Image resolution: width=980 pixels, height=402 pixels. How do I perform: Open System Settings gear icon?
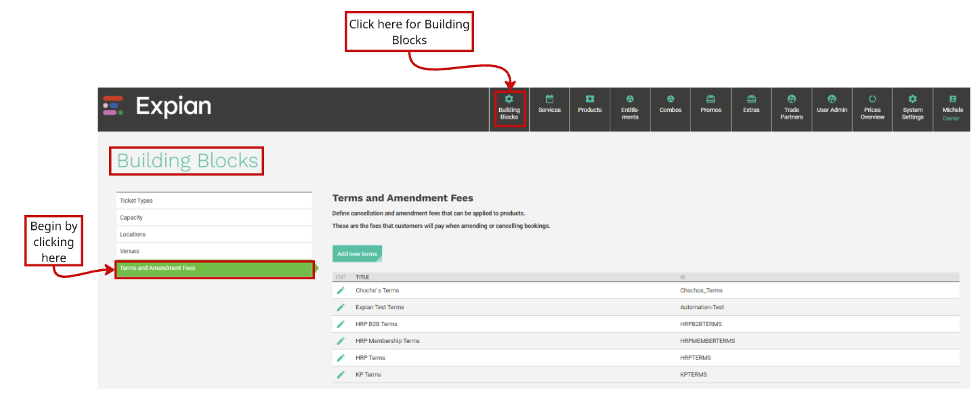[912, 99]
